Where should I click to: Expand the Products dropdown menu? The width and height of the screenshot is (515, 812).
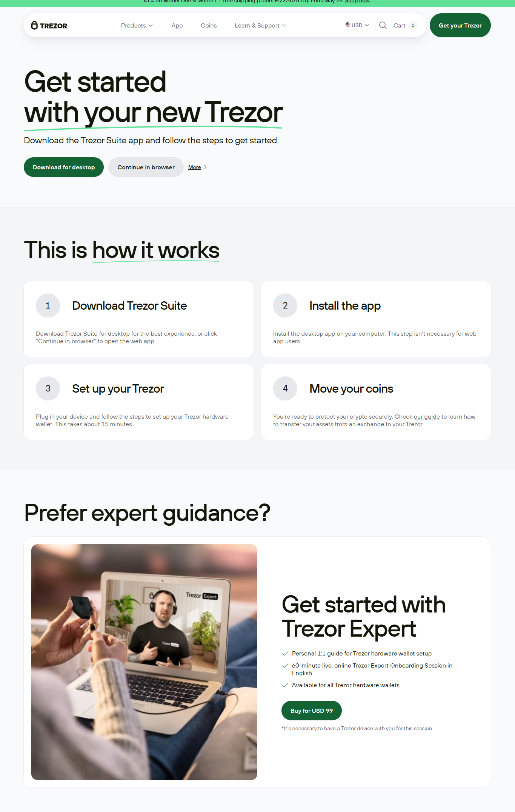click(x=137, y=25)
